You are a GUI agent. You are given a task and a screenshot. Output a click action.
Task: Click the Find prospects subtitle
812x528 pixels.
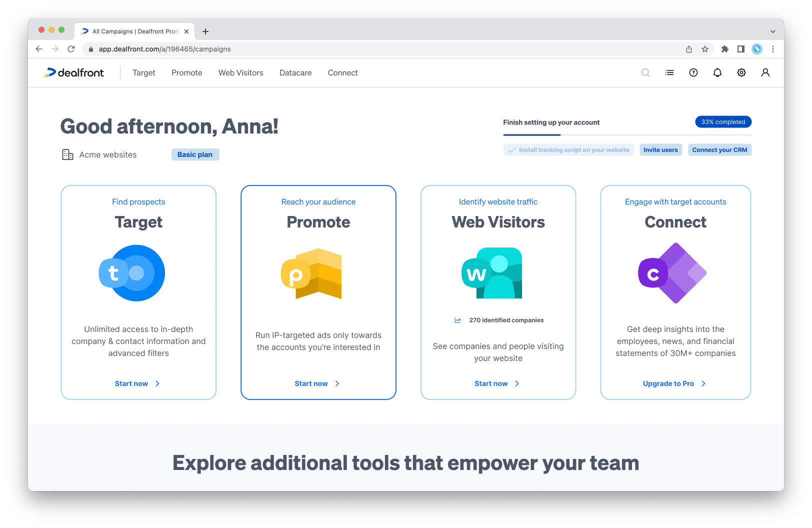point(138,202)
